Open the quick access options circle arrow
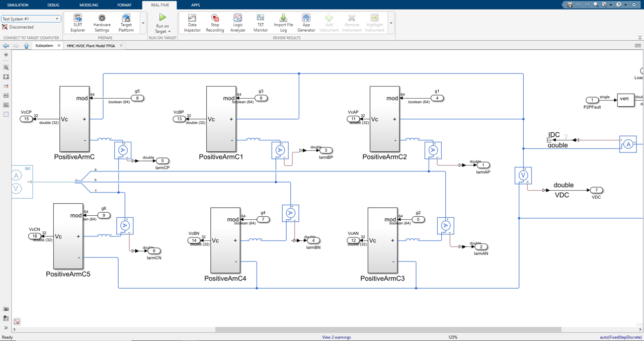644x341 pixels. click(634, 5)
